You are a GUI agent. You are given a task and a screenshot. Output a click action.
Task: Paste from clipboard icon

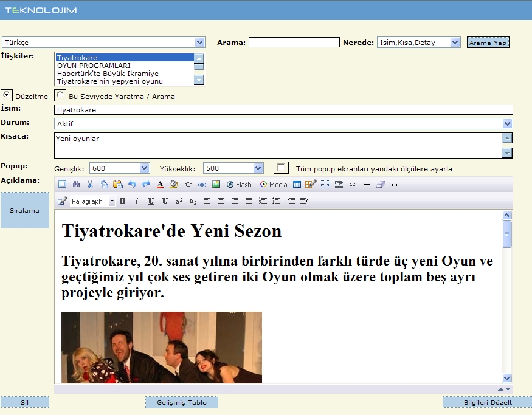point(118,185)
